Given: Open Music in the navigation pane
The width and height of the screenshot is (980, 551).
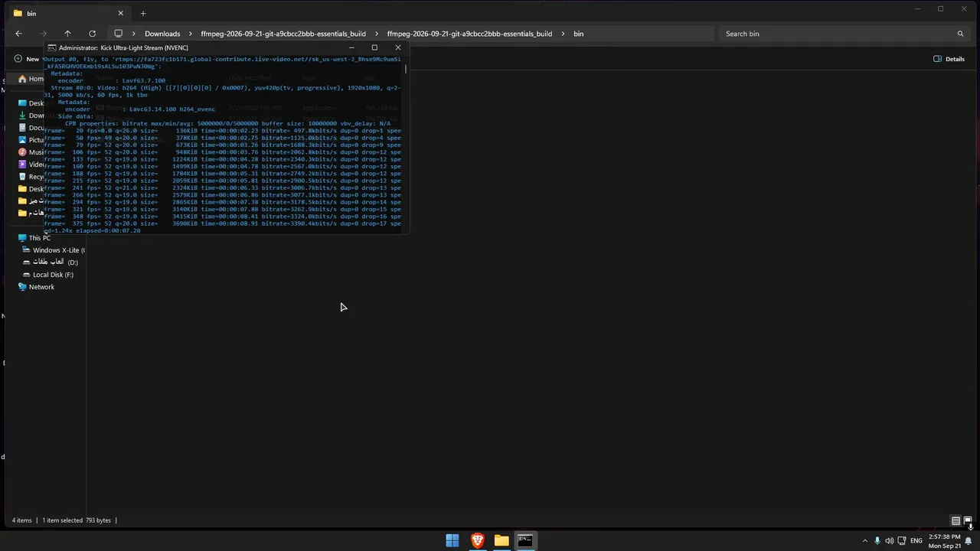Looking at the screenshot, I should coord(31,152).
